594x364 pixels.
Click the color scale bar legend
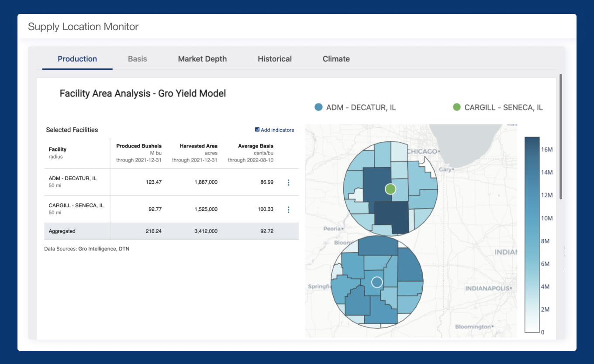[x=532, y=235]
